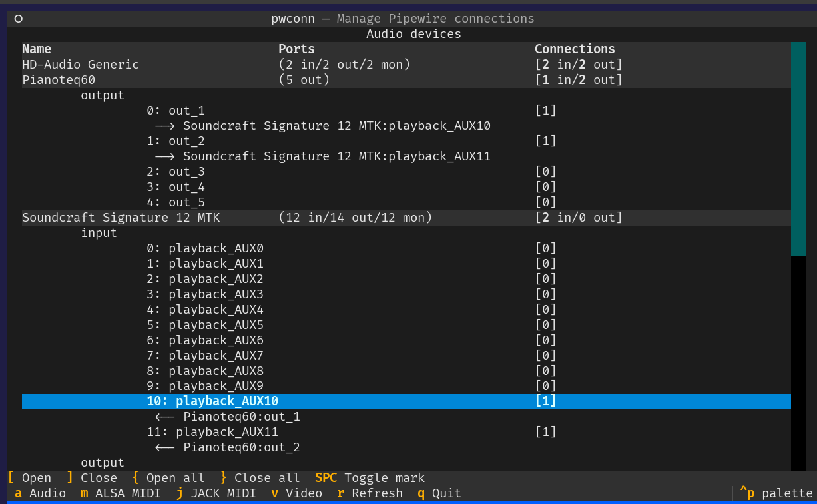Click Close all in the footer
The image size is (817, 504).
(x=260, y=478)
